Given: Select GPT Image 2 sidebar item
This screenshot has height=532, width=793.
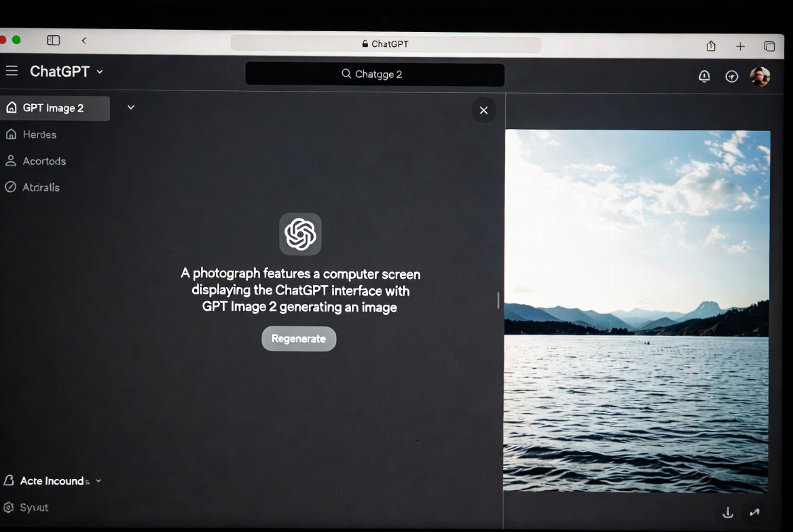Looking at the screenshot, I should (x=54, y=108).
